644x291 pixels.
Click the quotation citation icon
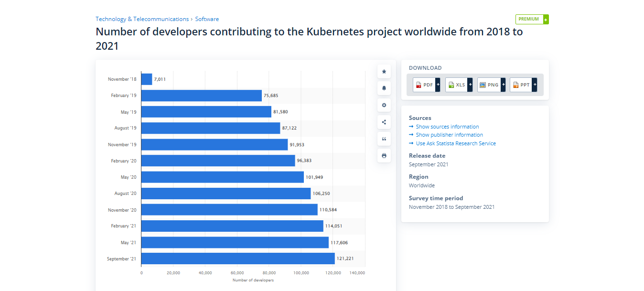[x=384, y=139]
